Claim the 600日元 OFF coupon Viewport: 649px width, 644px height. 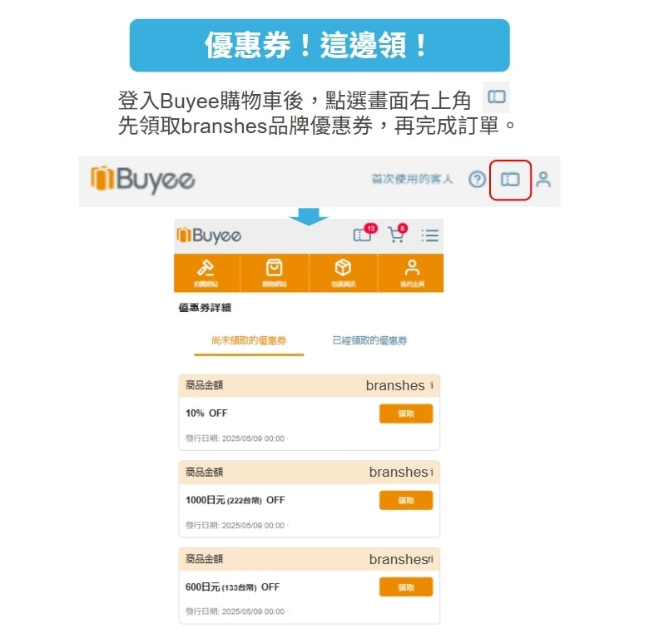[x=406, y=587]
